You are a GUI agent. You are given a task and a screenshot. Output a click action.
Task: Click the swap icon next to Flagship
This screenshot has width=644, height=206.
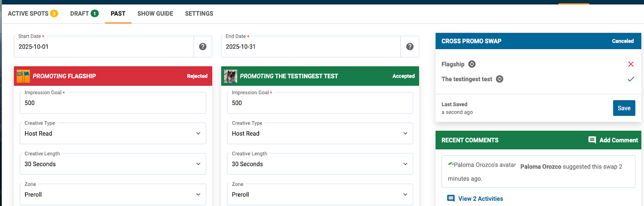point(472,64)
